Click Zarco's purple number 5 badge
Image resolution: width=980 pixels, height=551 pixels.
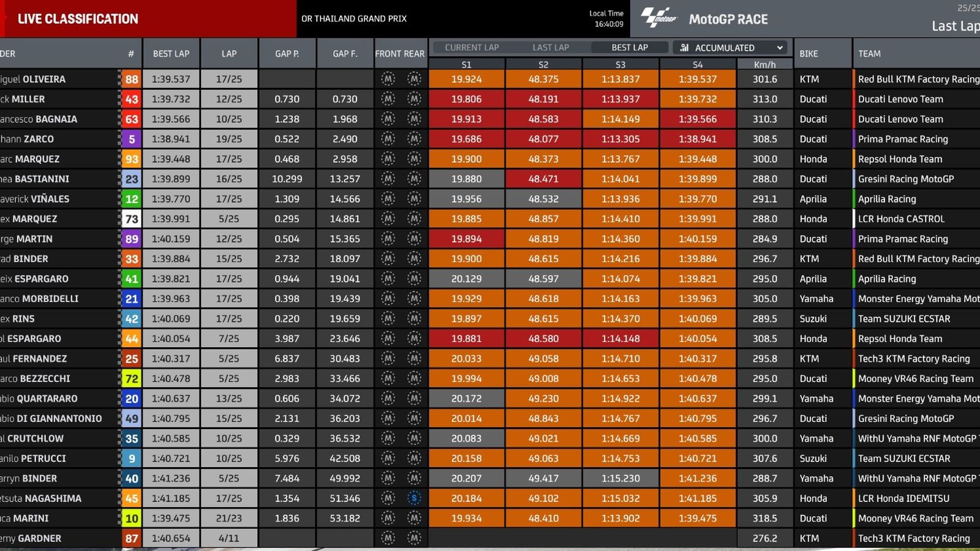tap(132, 140)
